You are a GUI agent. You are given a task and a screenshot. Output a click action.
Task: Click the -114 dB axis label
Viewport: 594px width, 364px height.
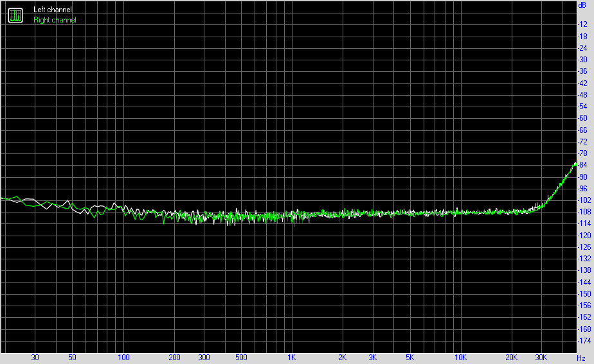tap(584, 223)
